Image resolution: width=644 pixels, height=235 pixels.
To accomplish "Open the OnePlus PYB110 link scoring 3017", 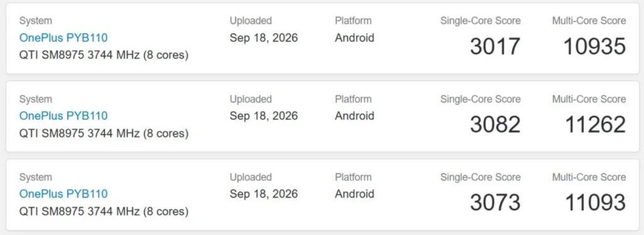I will [64, 38].
